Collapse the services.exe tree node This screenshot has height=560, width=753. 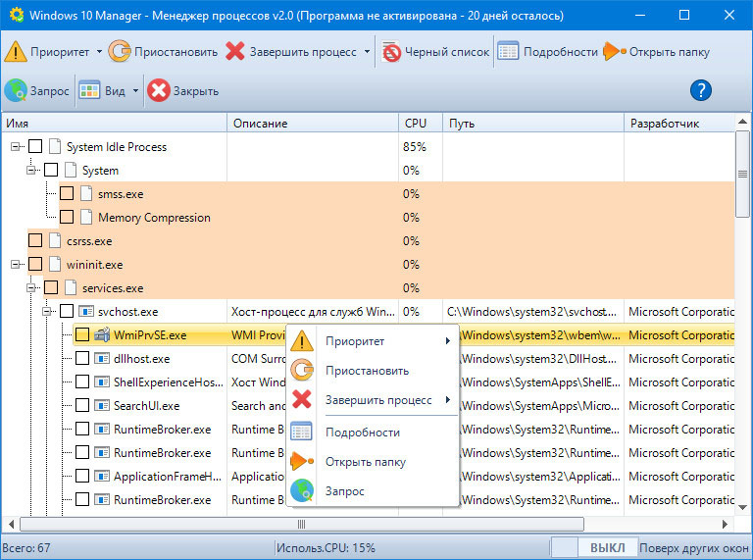pyautogui.click(x=31, y=287)
